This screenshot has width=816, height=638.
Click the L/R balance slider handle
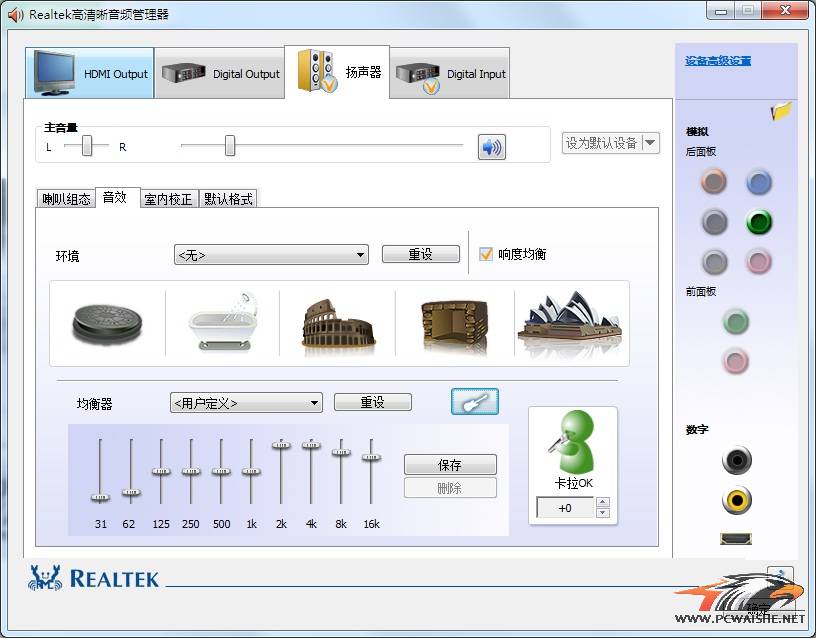tap(87, 146)
